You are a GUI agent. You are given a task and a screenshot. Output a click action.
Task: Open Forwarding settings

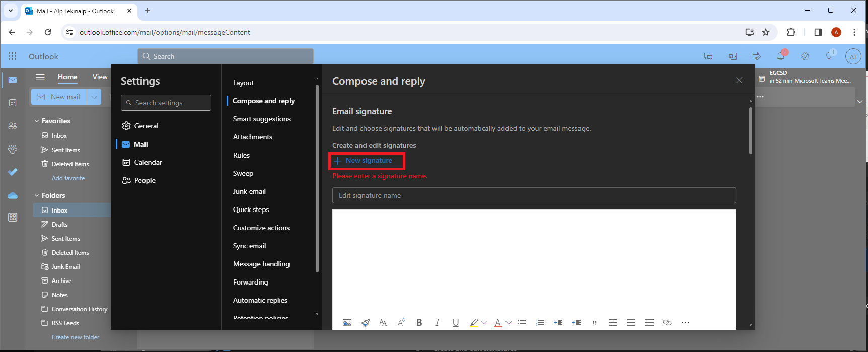250,282
